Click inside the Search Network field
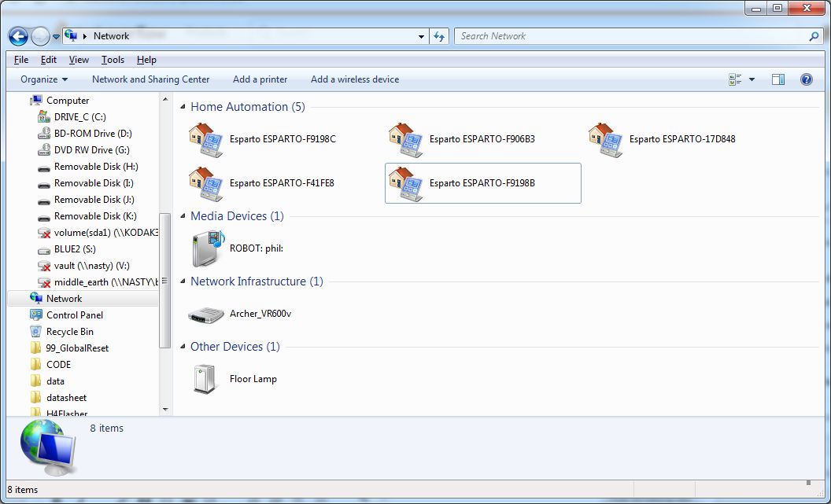The image size is (831, 504). [x=630, y=36]
